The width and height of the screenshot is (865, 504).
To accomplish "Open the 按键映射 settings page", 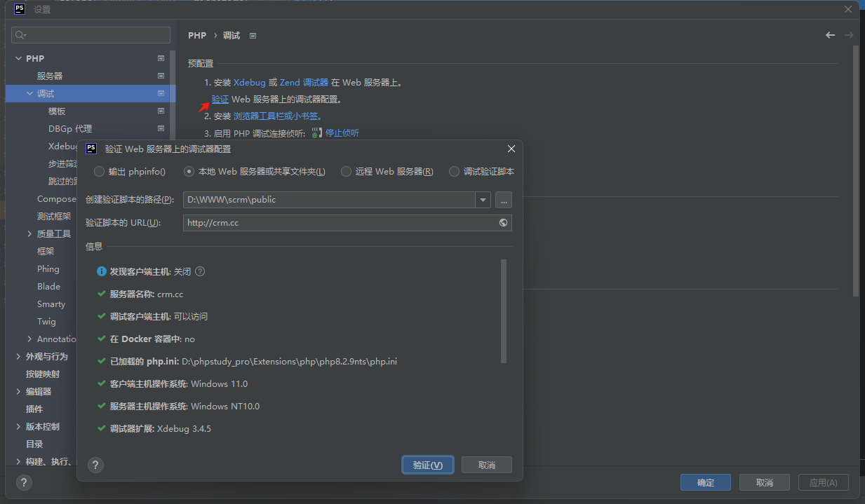I will (43, 374).
